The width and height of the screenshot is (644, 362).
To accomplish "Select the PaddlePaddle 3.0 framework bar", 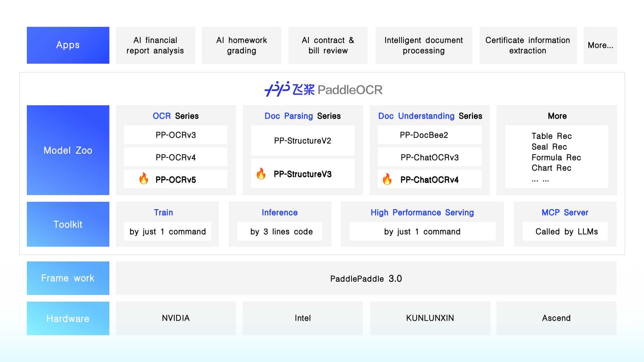I will 366,278.
